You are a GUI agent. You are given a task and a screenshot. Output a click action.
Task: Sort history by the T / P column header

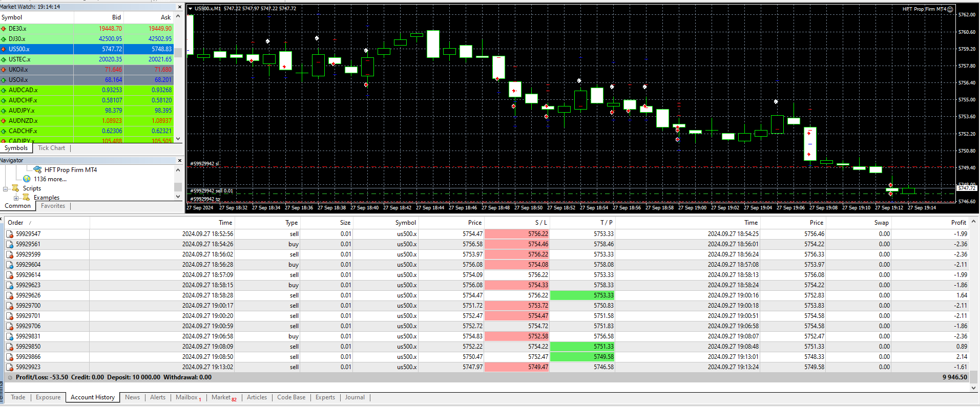click(x=582, y=223)
